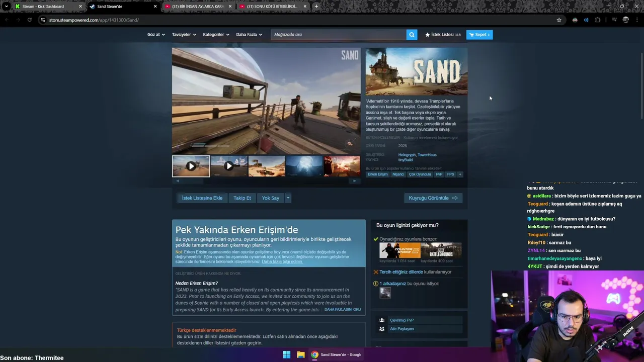Open the tinyBuild publisher link
The width and height of the screenshot is (644, 362).
pos(406,160)
